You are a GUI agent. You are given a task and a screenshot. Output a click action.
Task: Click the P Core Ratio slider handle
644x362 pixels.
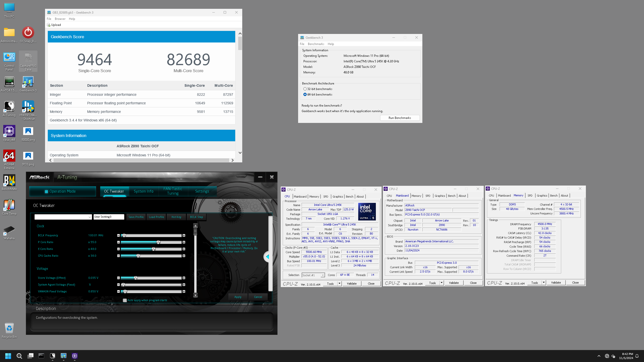point(158,242)
